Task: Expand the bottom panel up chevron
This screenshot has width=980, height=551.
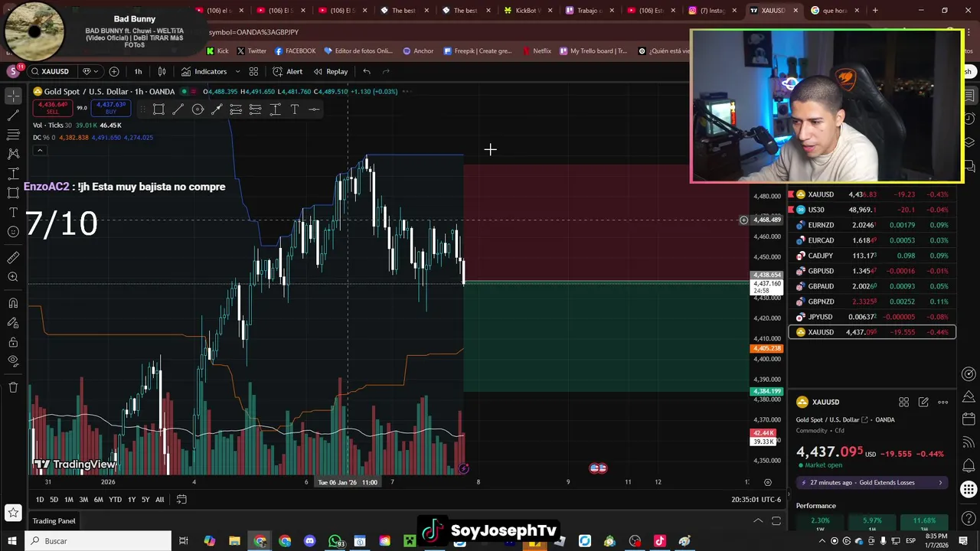Action: [x=758, y=521]
